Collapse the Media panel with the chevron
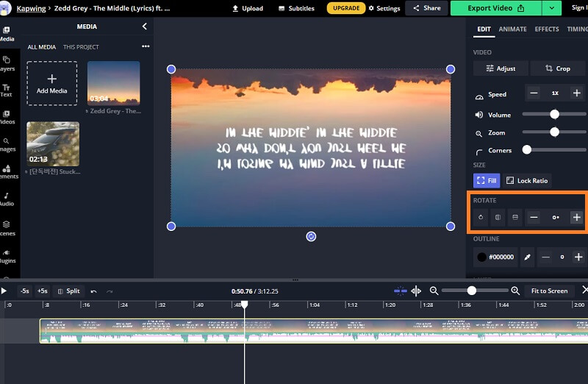This screenshot has width=588, height=384. (x=144, y=26)
